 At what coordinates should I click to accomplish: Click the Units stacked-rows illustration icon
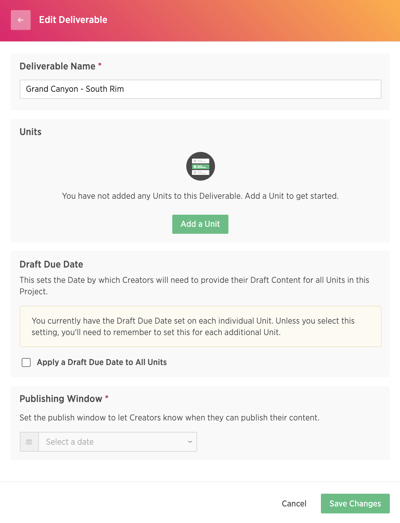(200, 166)
